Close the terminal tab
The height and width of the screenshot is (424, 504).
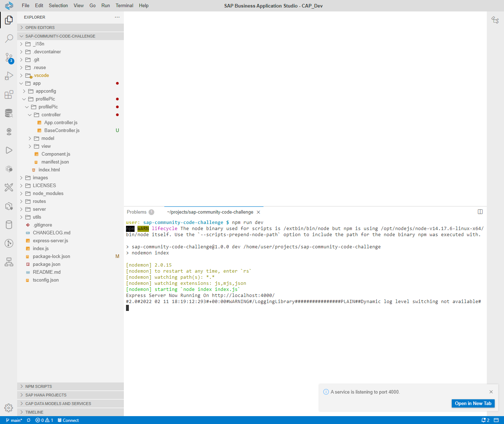pyautogui.click(x=258, y=212)
